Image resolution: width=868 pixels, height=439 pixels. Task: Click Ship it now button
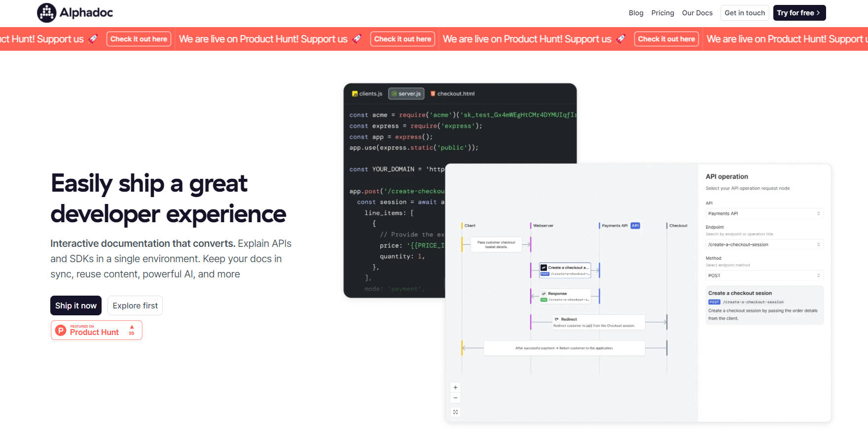tap(76, 305)
